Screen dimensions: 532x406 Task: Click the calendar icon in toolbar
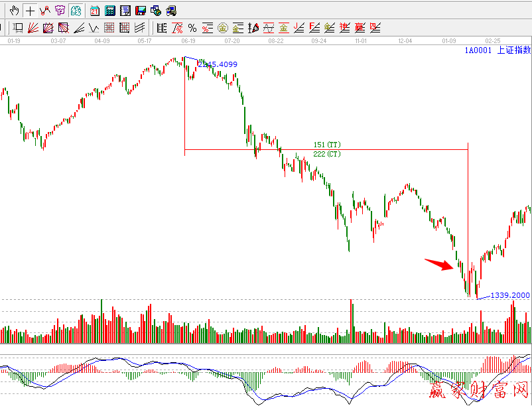coord(95,11)
